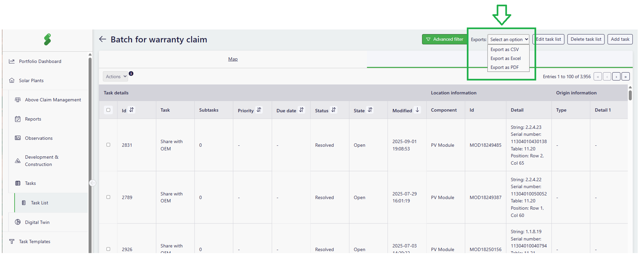
Task: Sort table by State column
Action: coord(370,110)
